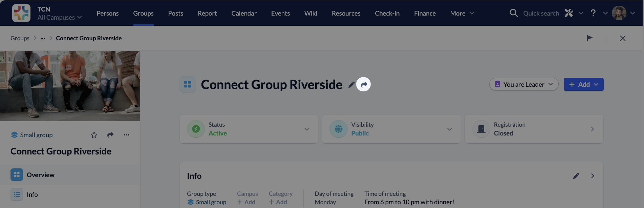644x208 pixels.
Task: Click the sidebar share arrow icon
Action: 110,135
